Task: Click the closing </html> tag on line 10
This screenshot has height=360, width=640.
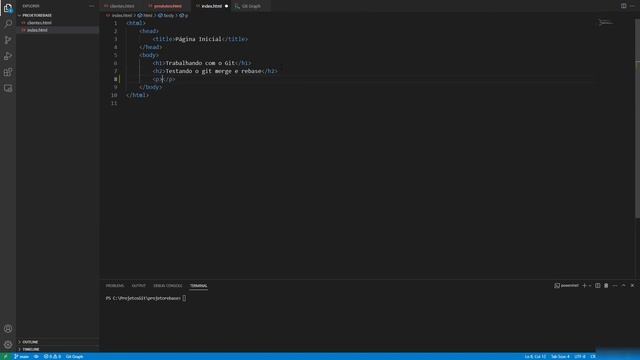Action: 138,95
